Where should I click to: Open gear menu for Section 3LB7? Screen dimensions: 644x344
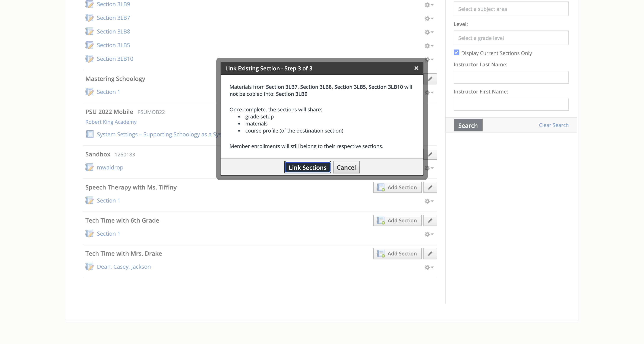429,19
